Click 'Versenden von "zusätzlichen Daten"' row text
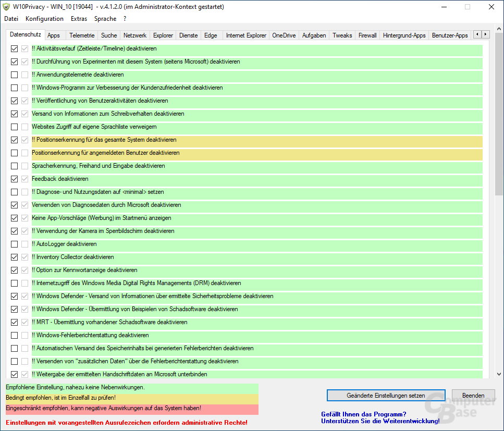Screen dimensions: 504x431 135,361
